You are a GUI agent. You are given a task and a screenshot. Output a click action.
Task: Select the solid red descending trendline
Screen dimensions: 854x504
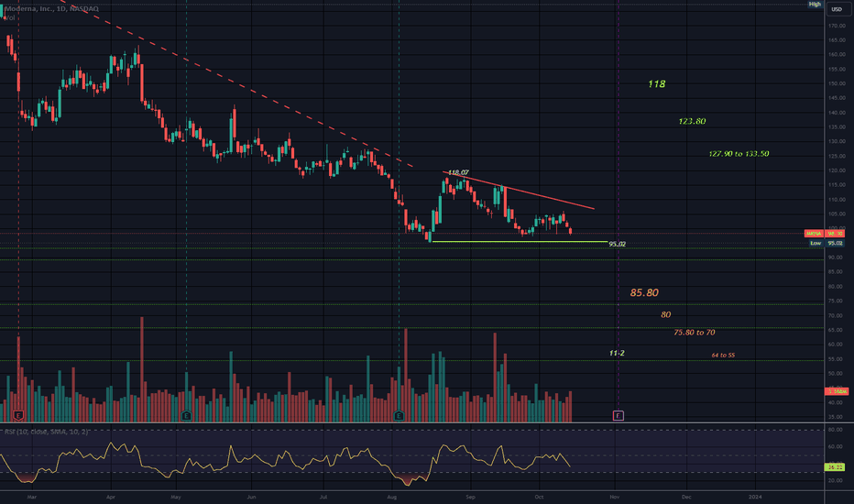click(519, 191)
